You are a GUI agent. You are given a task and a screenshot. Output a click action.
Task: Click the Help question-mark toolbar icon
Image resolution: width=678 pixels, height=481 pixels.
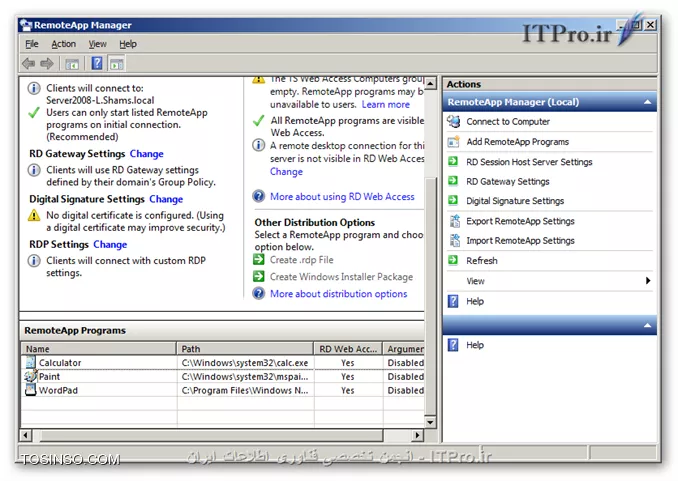point(97,64)
